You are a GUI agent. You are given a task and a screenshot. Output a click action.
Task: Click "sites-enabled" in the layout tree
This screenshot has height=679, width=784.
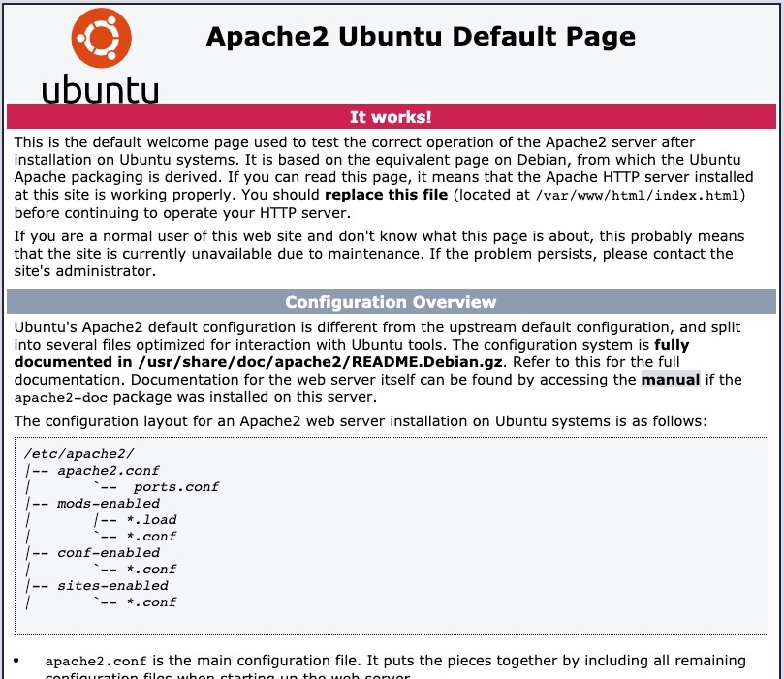coord(112,586)
